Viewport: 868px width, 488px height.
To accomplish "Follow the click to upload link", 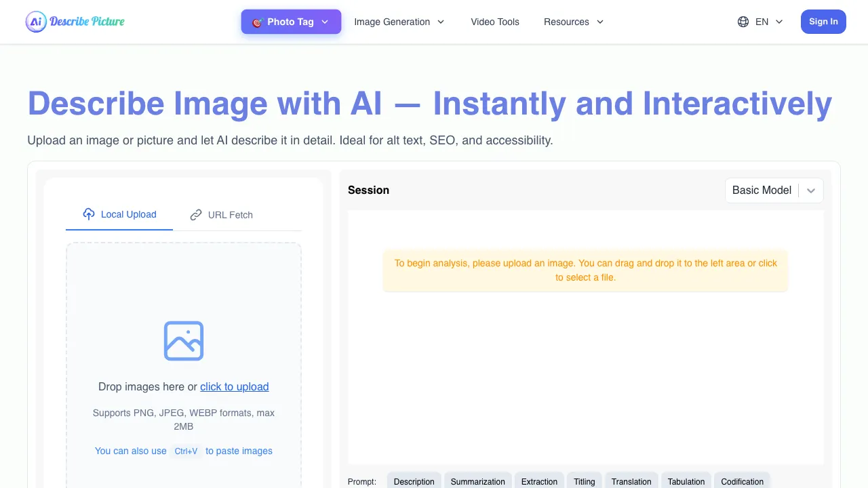I will click(x=234, y=387).
